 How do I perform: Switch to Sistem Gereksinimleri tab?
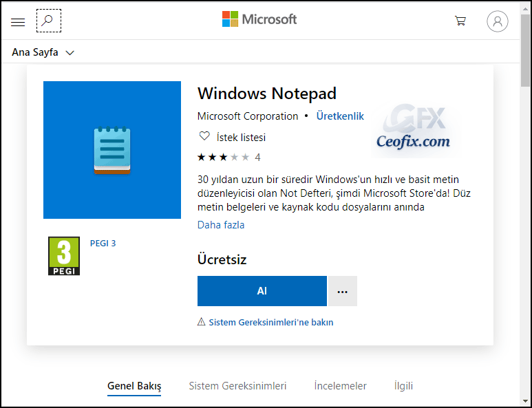click(x=238, y=386)
